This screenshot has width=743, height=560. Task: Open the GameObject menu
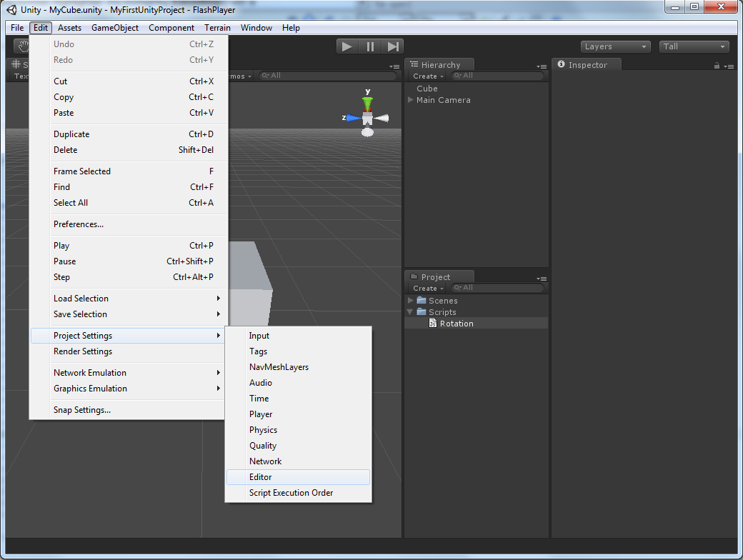[115, 27]
